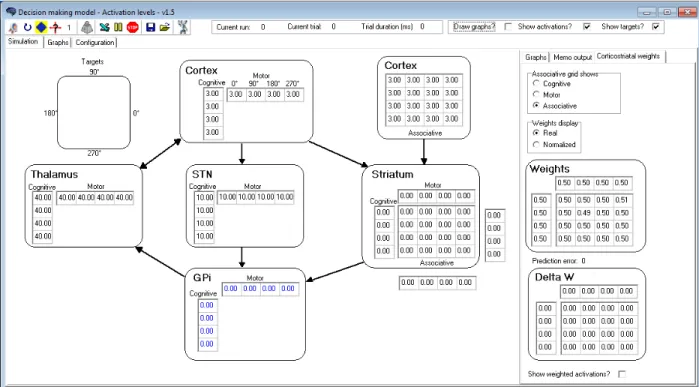
Task: Open the Graphs tab in the right panel
Action: coord(535,57)
